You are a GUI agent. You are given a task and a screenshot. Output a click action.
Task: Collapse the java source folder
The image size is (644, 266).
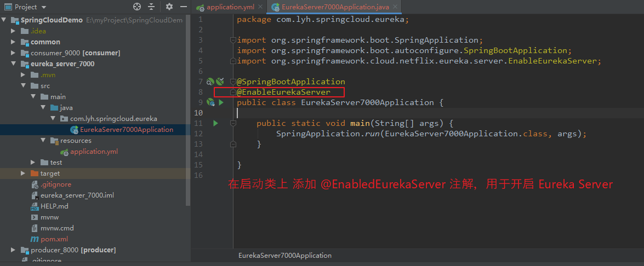[43, 108]
